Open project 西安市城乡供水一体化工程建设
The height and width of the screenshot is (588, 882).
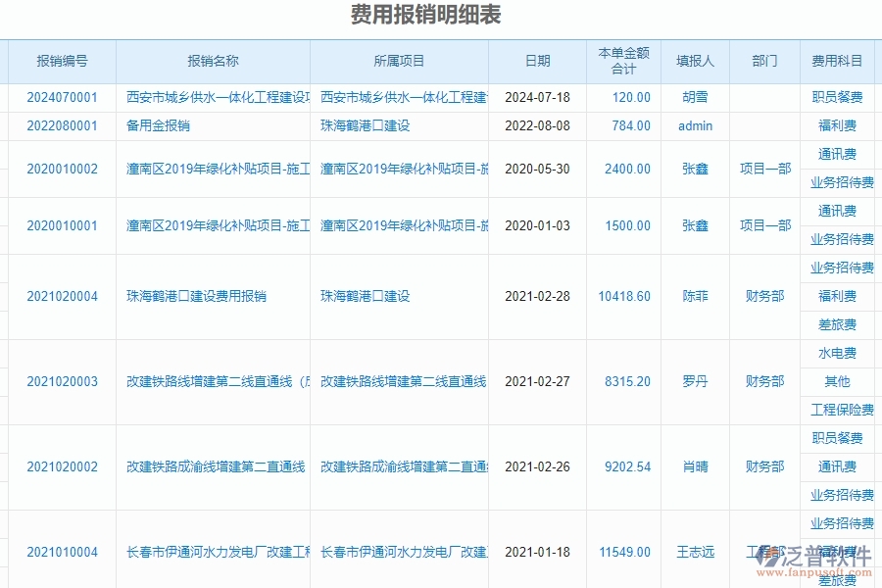tap(400, 97)
